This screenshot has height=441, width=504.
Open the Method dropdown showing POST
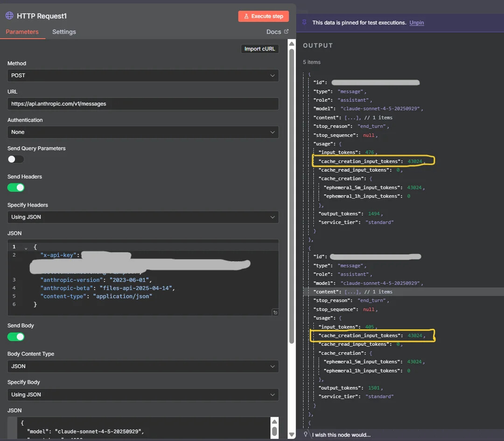click(x=143, y=76)
